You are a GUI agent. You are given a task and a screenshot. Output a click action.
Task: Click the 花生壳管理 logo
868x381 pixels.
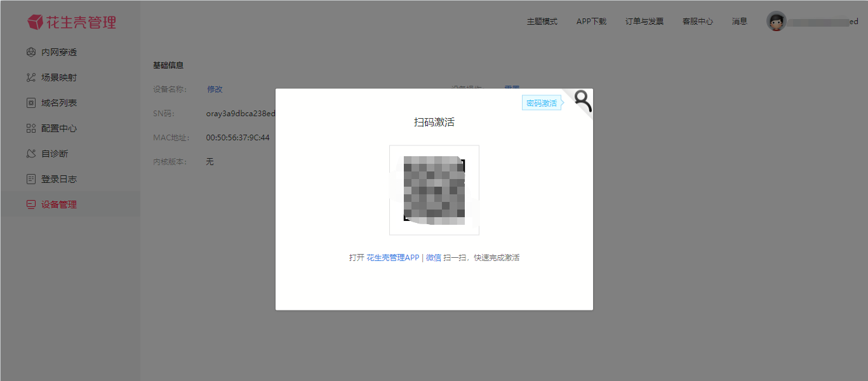pyautogui.click(x=72, y=22)
